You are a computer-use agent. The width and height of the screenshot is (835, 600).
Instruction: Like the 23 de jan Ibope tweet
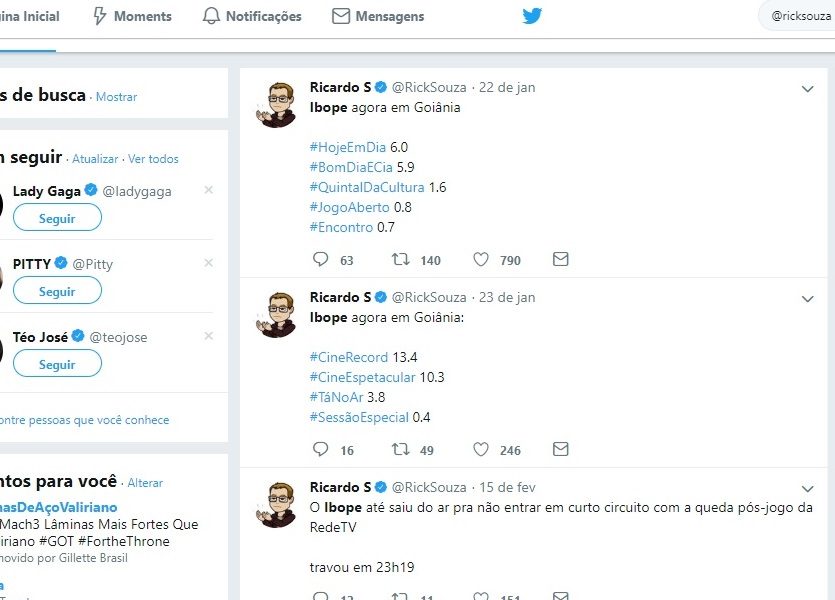coord(481,450)
